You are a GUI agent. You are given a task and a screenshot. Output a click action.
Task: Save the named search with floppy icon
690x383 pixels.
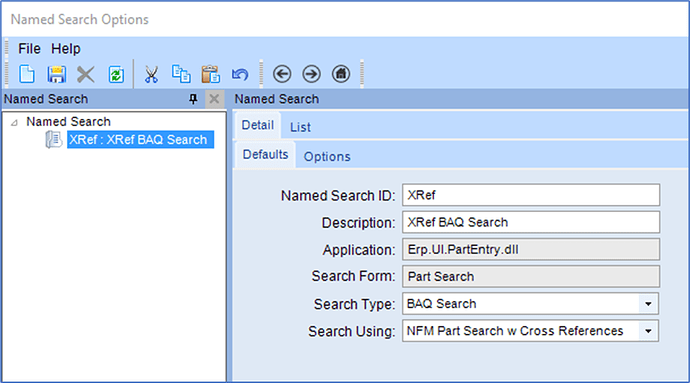coord(56,74)
